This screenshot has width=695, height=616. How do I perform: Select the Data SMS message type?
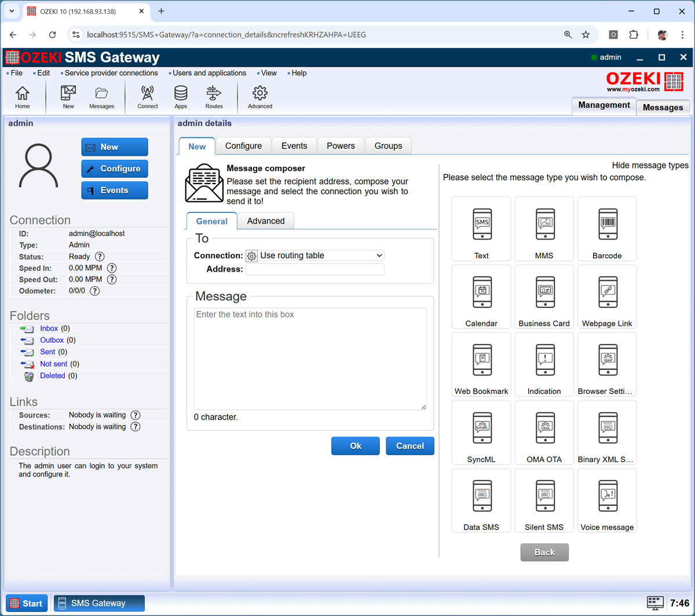(x=481, y=500)
